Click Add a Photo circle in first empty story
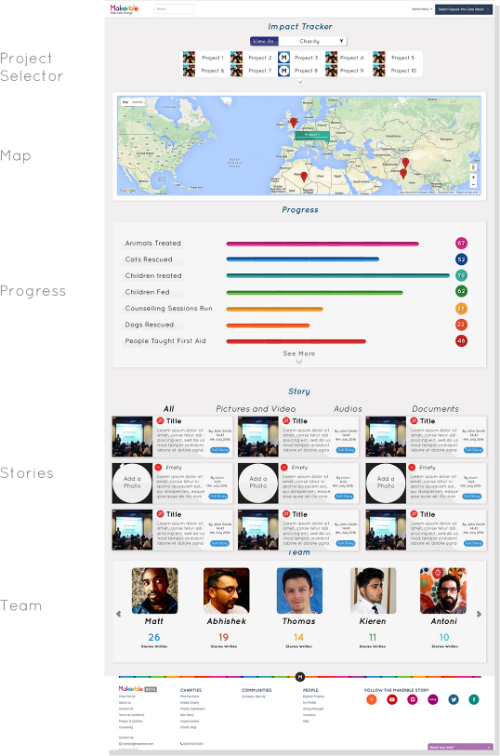The height and width of the screenshot is (756, 500). 132,483
